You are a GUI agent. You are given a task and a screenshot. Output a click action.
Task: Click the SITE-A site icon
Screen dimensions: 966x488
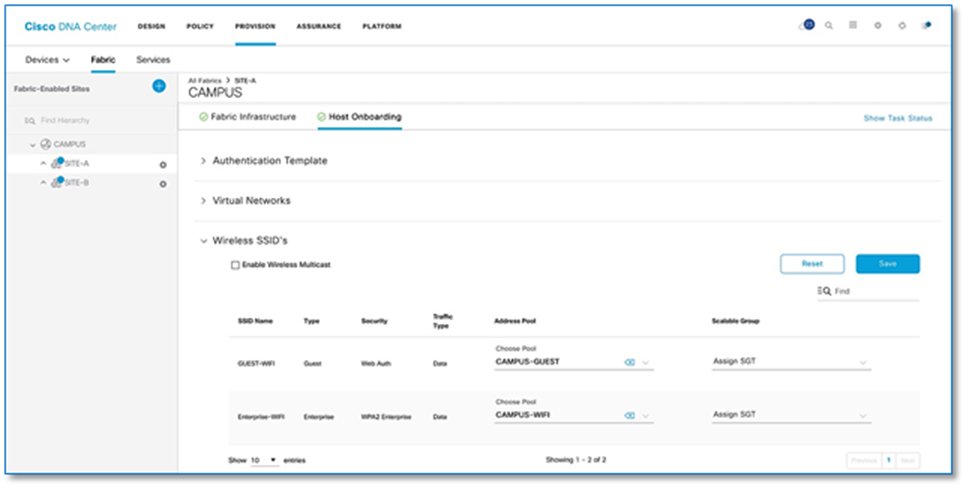57,163
